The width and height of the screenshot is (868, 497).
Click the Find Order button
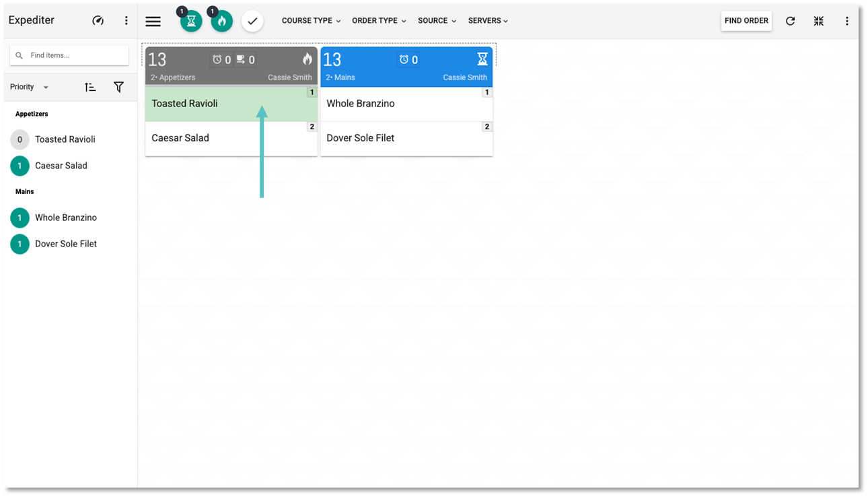tap(746, 21)
